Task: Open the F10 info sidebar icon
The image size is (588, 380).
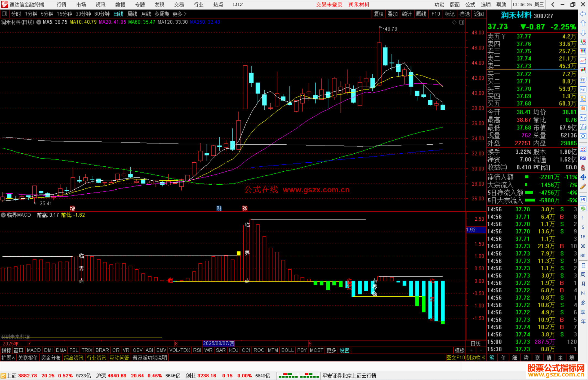Action: (x=583, y=89)
